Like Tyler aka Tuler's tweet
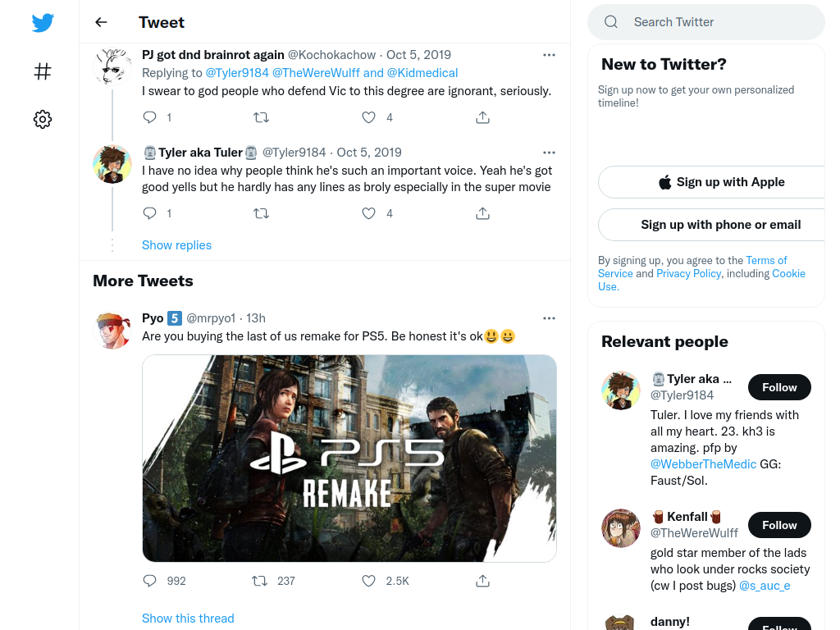The image size is (840, 630). 368,213
